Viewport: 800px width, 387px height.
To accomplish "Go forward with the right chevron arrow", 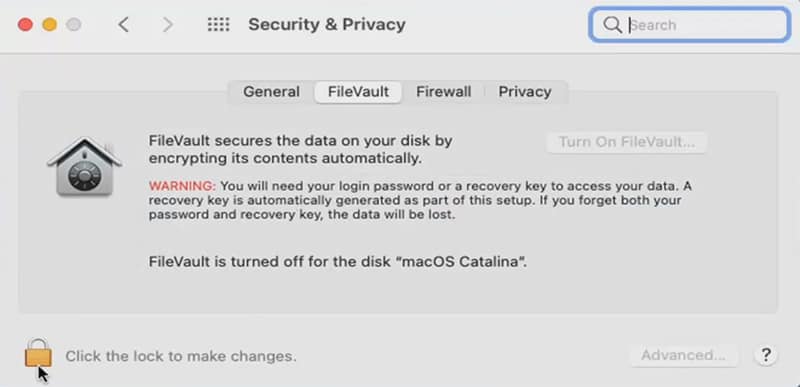I will [167, 24].
